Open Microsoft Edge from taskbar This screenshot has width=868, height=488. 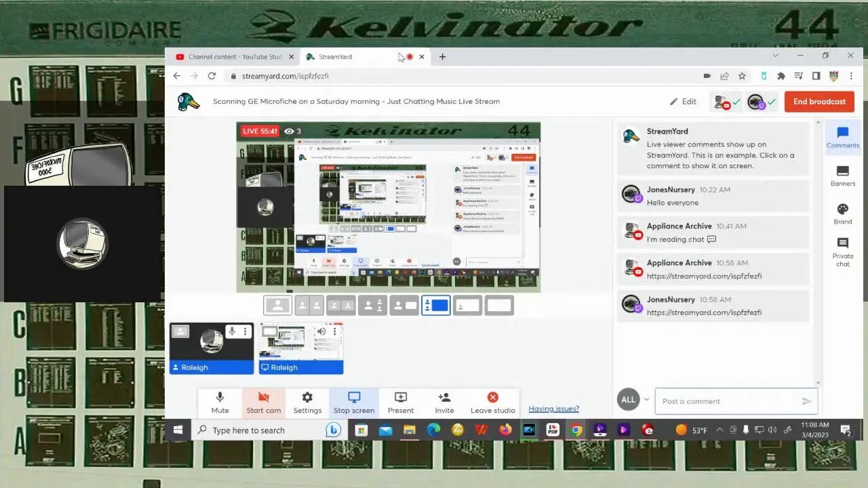433,430
